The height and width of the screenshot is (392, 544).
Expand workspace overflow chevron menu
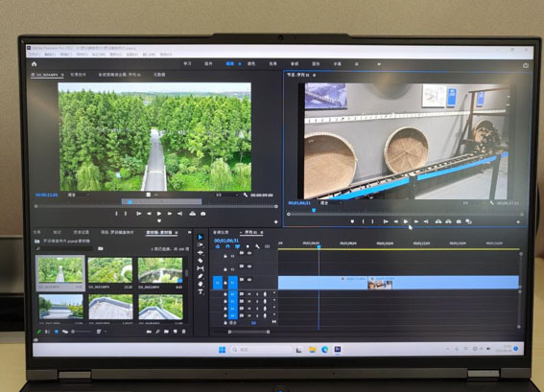tap(379, 64)
